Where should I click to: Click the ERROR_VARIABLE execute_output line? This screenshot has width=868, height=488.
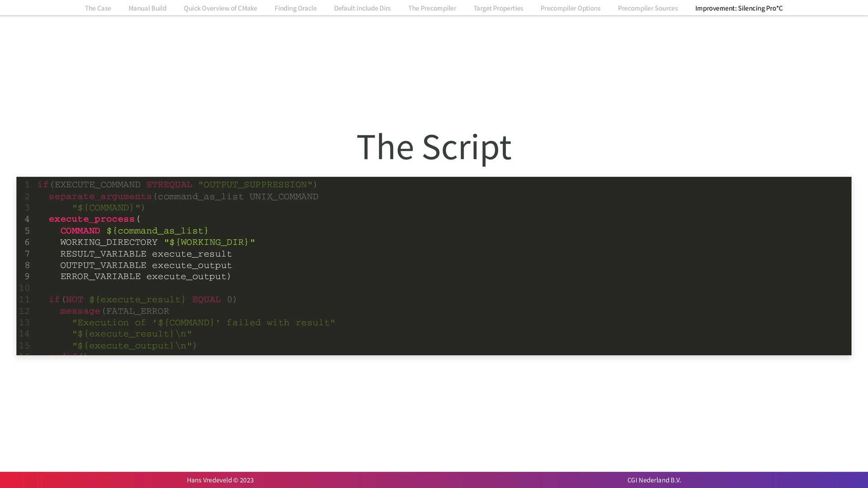click(145, 277)
